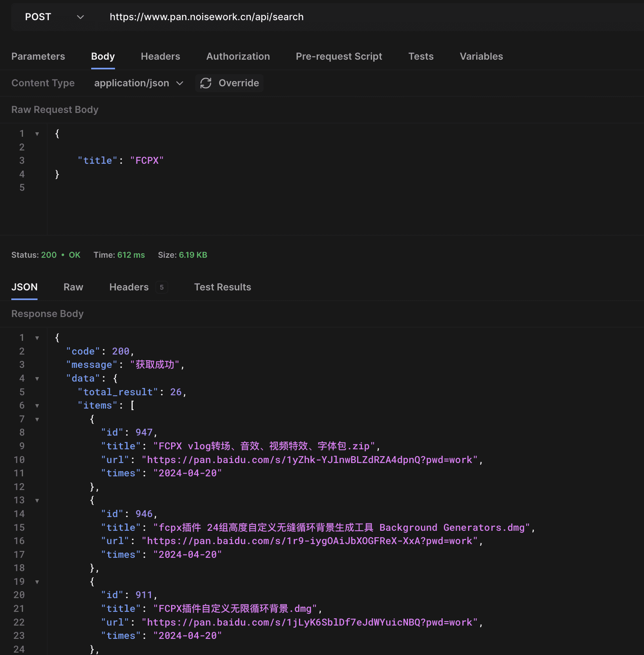Open the Variables tab
644x655 pixels.
point(481,56)
